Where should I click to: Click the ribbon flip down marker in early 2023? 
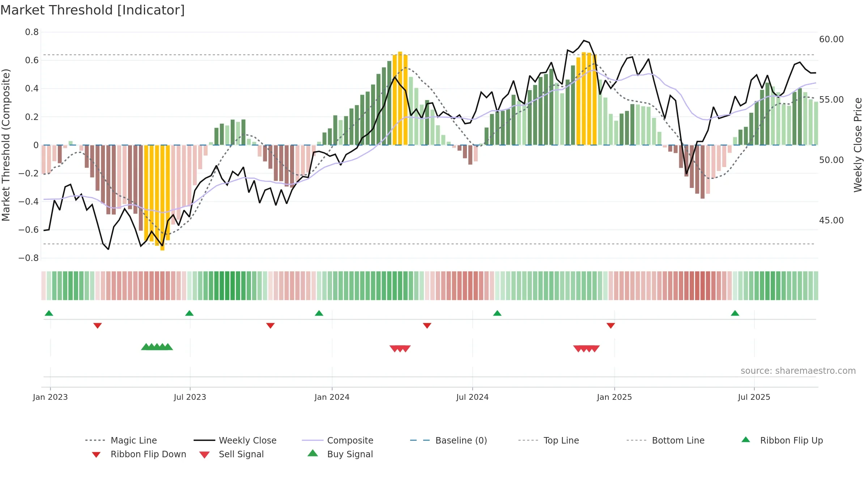pos(97,326)
